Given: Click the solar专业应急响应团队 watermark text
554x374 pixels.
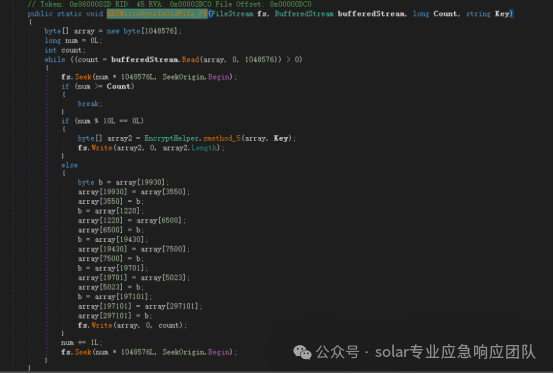Looking at the screenshot, I should tap(455, 352).
